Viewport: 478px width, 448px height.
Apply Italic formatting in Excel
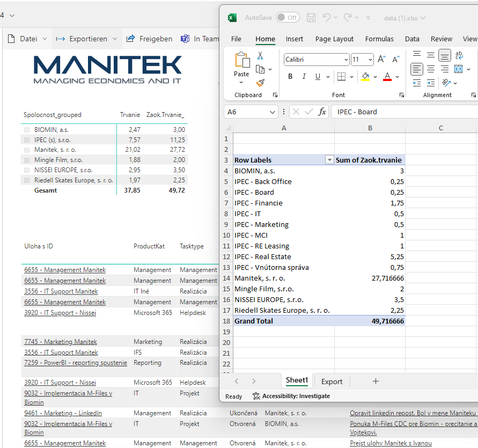[x=304, y=77]
